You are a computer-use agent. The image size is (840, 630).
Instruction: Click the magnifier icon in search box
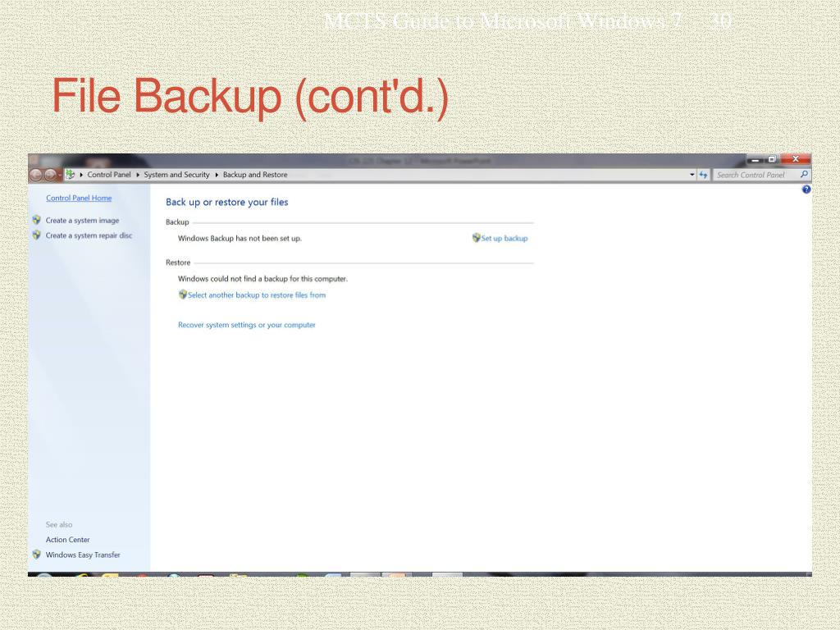pos(804,175)
